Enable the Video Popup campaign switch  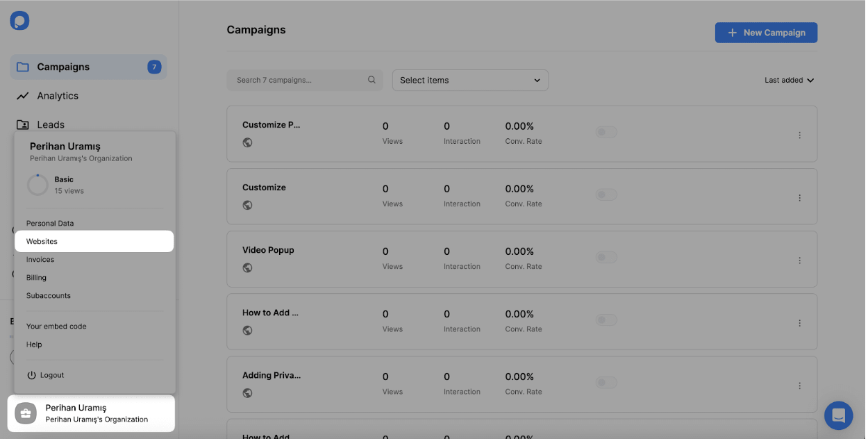tap(606, 257)
